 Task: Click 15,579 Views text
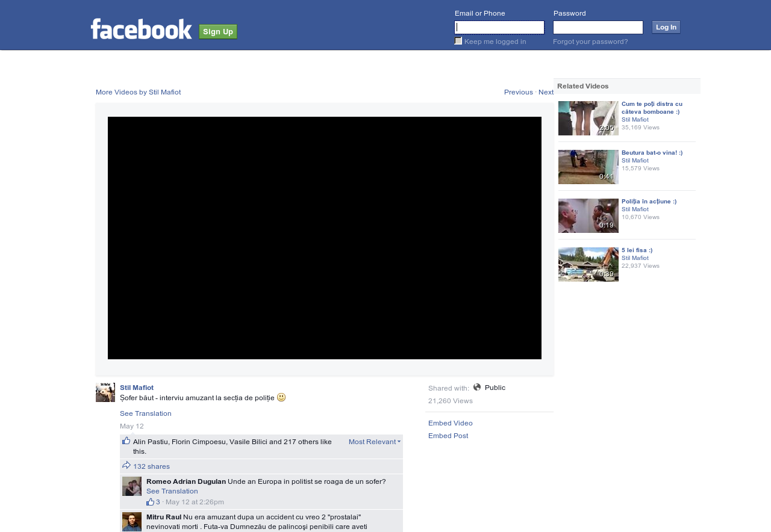(641, 169)
